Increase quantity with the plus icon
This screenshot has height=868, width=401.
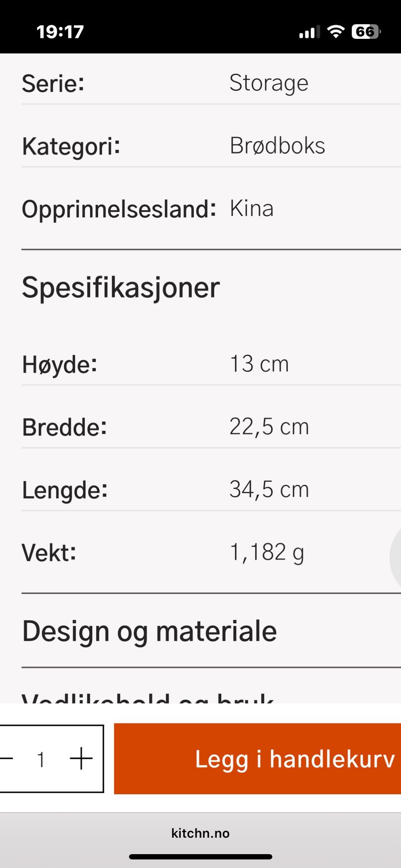[81, 758]
